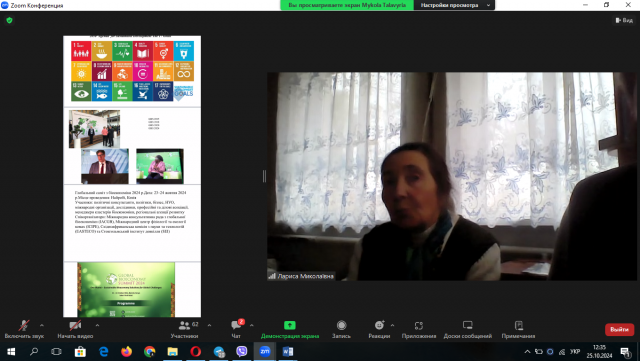Open the Чат chat panel
Viewport: 640px width, 361px height.
[x=236, y=330]
